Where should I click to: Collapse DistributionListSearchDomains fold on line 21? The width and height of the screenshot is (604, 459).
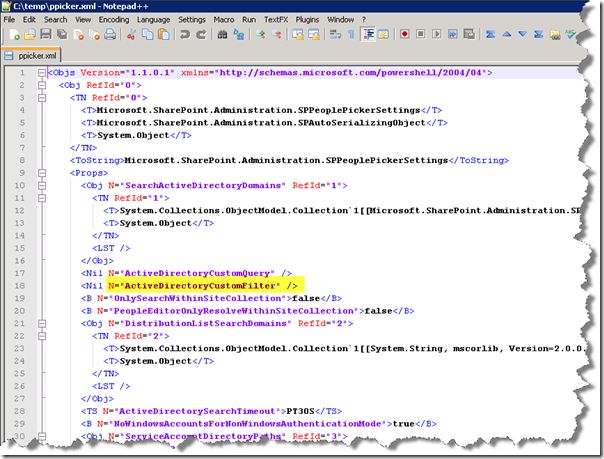42,323
